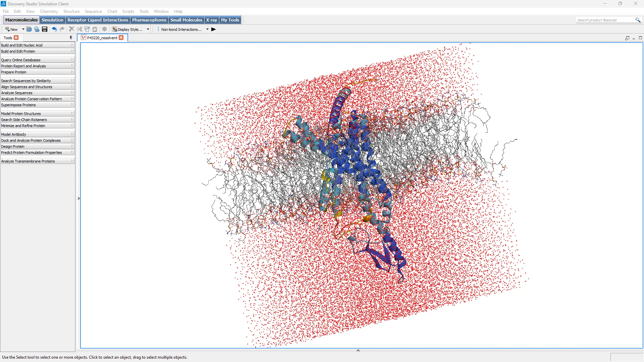Open the Non-bond Interactions dropdown arrow
Screen dimensions: 644x362
(207, 29)
